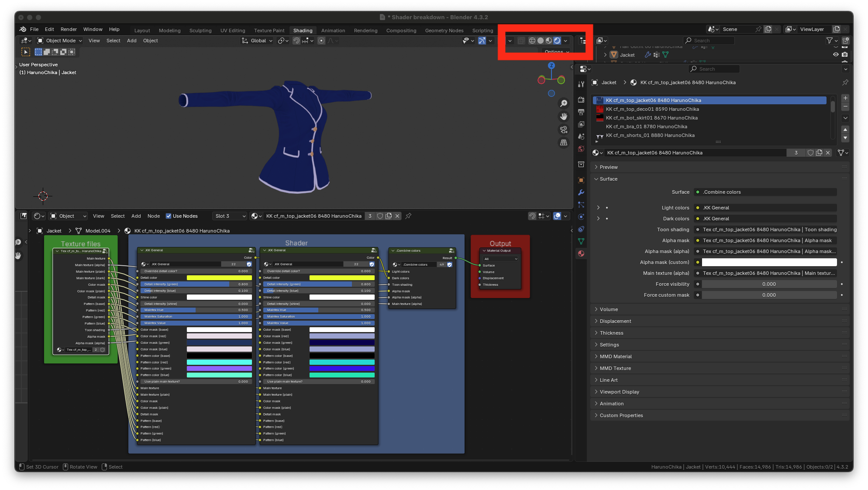Switch to wireframe viewport shading
The image size is (868, 490).
click(x=532, y=41)
